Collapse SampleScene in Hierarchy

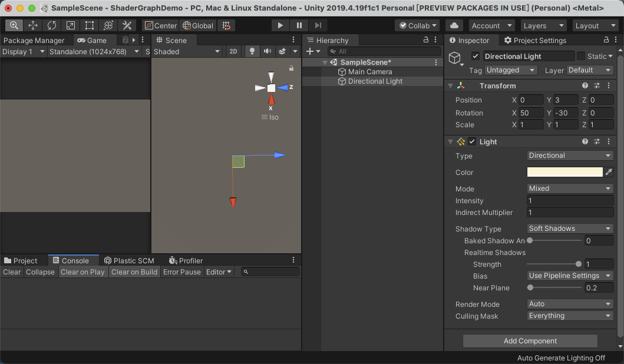[325, 62]
